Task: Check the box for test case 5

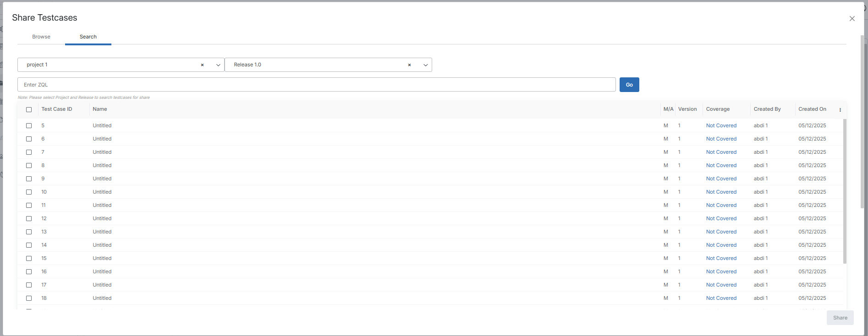Action: click(x=29, y=125)
